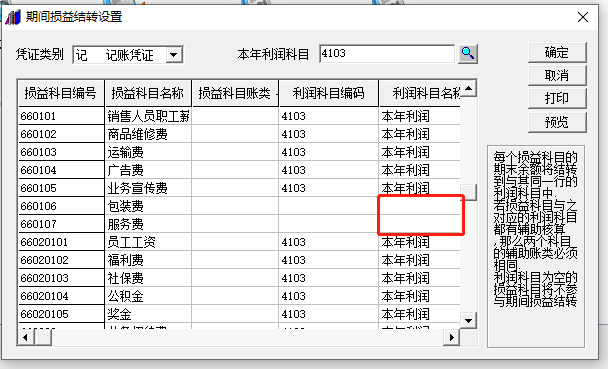Select cell 660105
Viewport: 608px width, 369px height.
[x=61, y=188]
